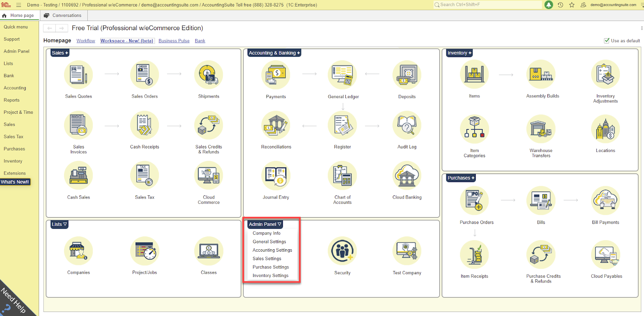Viewport: 644px width, 316px height.
Task: Open Project & Time in the sidebar
Action: coord(19,112)
